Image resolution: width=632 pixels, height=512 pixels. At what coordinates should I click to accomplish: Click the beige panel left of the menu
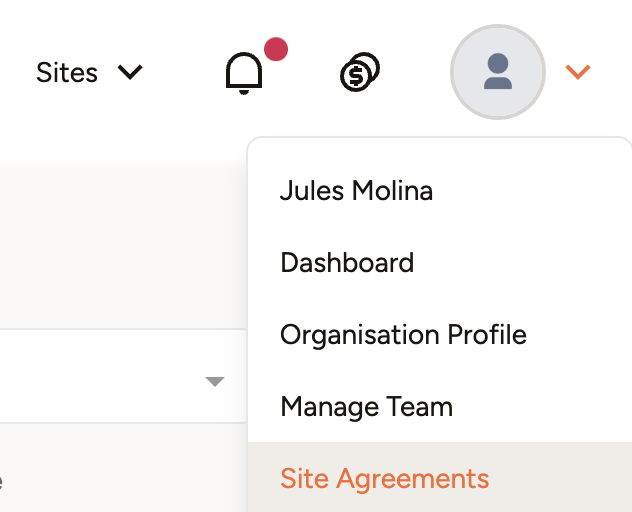tap(120, 245)
